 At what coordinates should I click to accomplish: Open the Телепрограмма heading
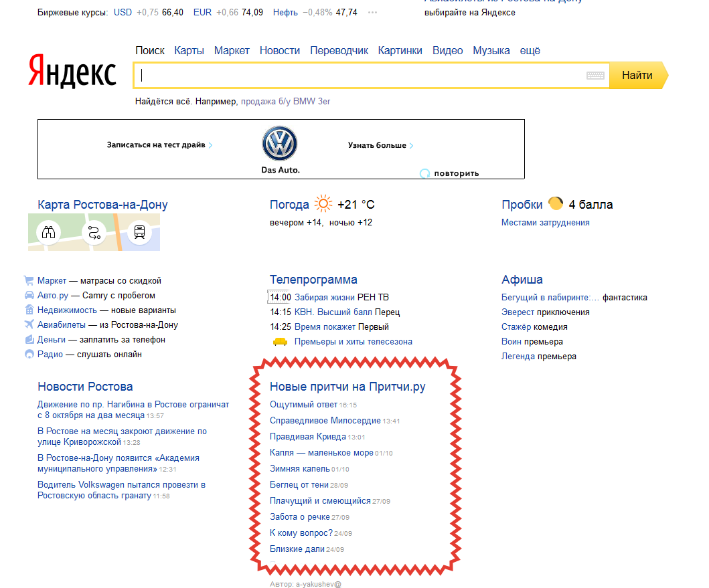tap(313, 280)
